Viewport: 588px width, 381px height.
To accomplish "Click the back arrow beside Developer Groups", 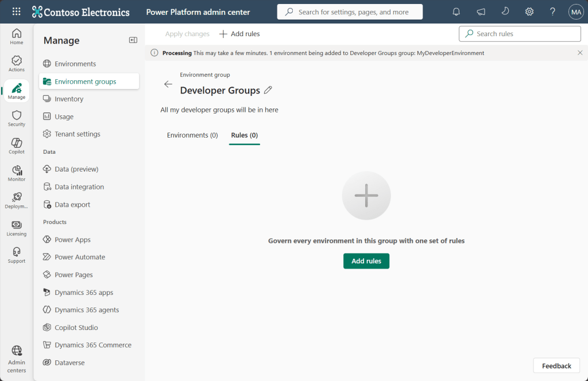I will (x=168, y=84).
